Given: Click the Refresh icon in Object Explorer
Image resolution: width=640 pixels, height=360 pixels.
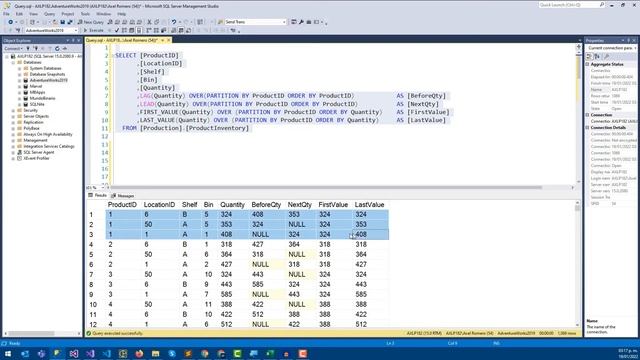Looking at the screenshot, I should tap(57, 49).
